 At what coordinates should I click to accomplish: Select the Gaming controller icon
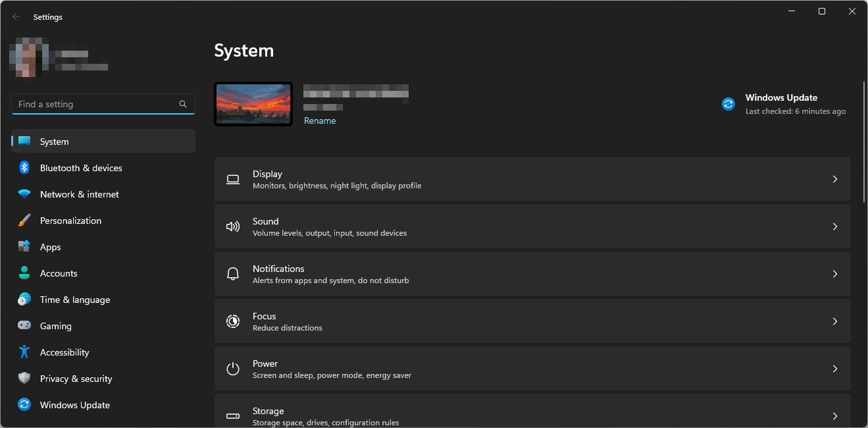(24, 326)
